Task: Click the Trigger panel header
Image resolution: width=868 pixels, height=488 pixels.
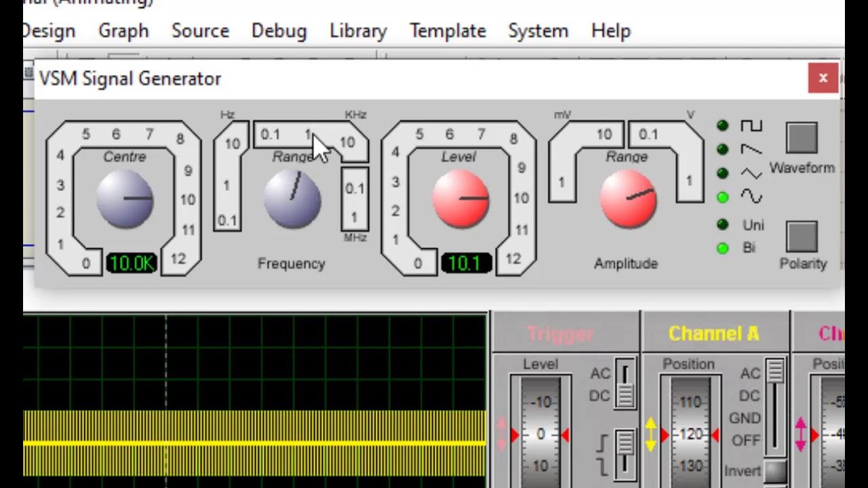Action: pyautogui.click(x=560, y=333)
